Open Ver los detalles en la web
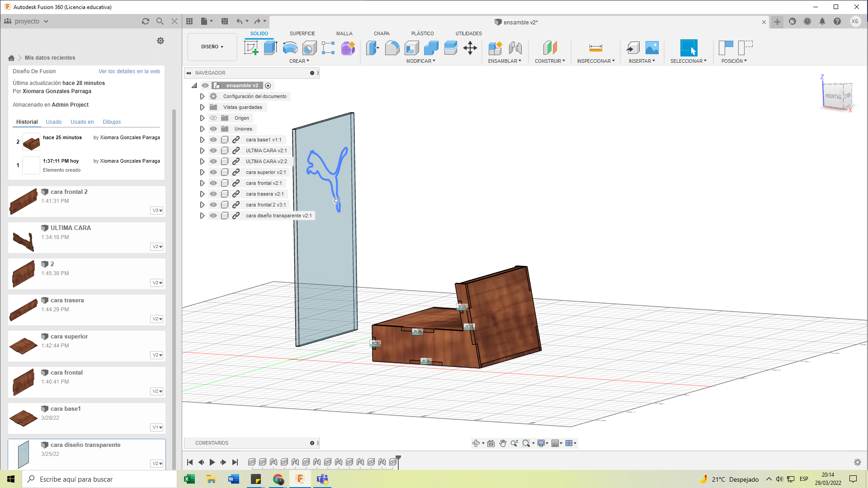868x488 pixels. pos(129,71)
